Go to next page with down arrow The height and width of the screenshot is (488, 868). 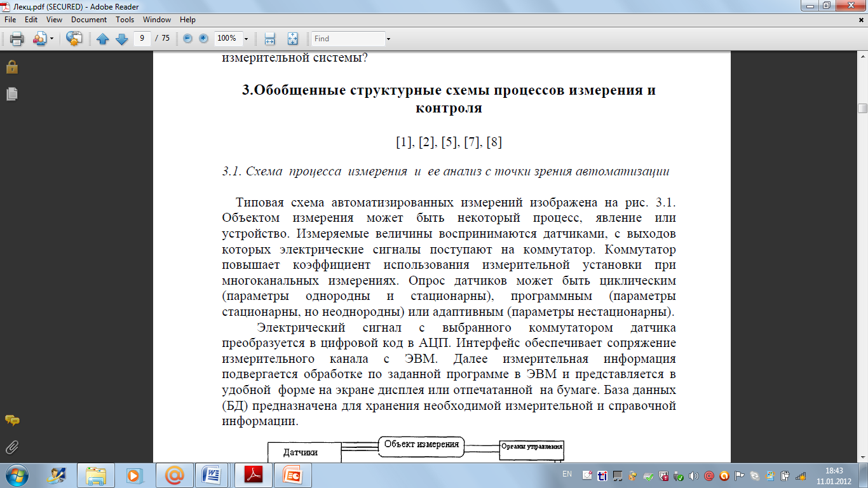(121, 39)
